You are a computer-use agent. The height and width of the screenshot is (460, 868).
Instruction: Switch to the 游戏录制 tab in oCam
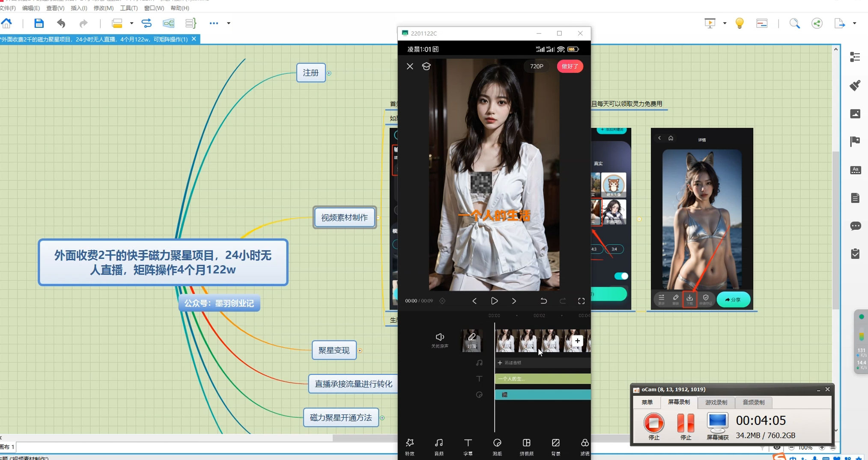tap(716, 402)
